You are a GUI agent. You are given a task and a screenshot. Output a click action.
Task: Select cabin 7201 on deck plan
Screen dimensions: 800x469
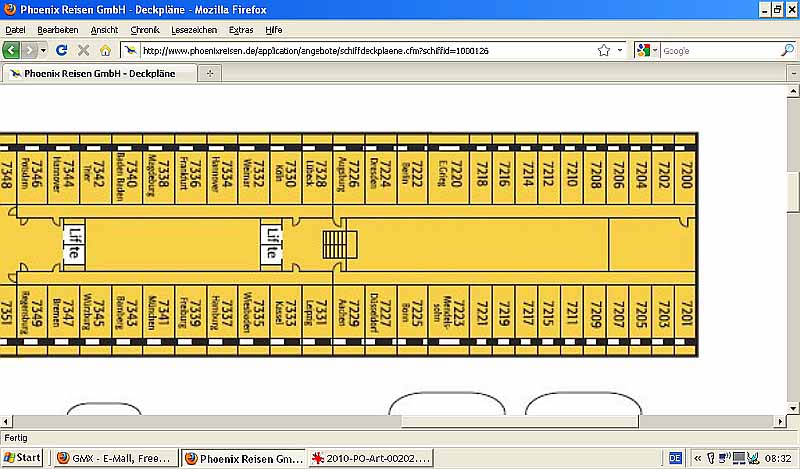point(685,311)
